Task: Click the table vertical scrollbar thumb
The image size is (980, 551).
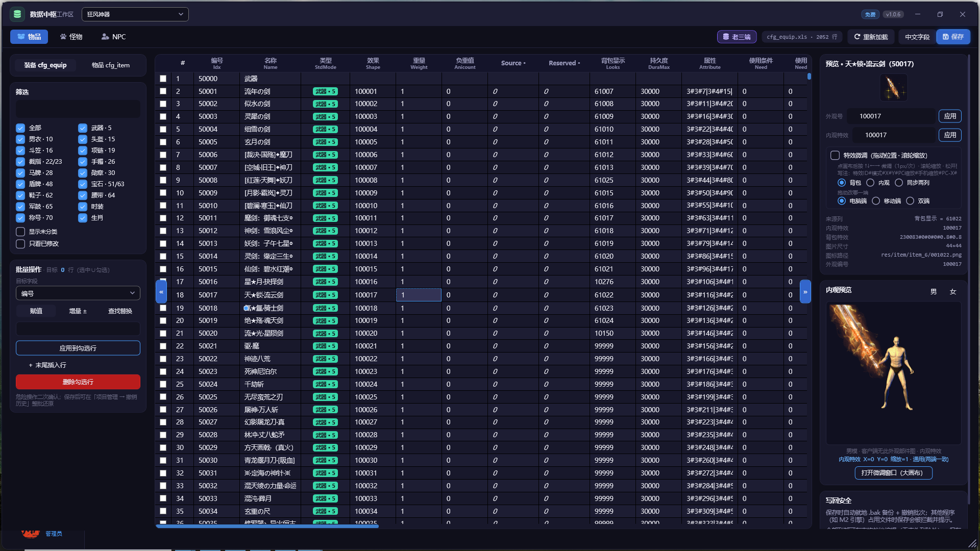Action: (809, 77)
